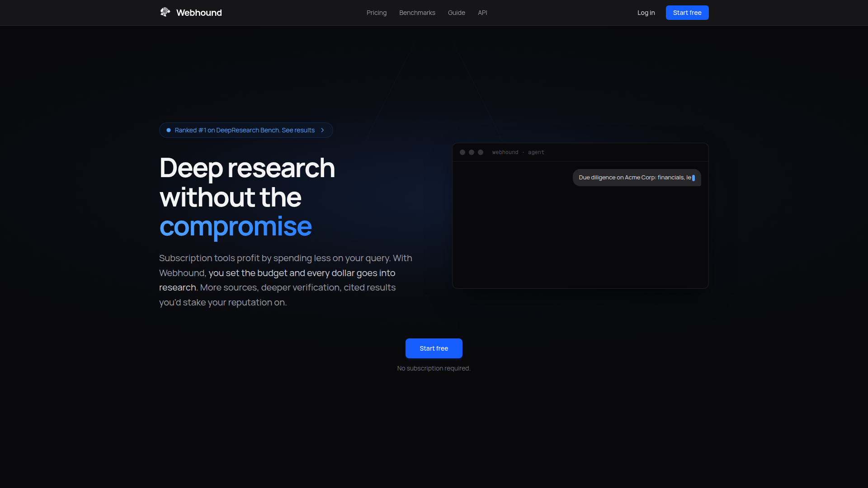This screenshot has height=488, width=868.
Task: Click the Webhound brand name text
Action: 199,13
